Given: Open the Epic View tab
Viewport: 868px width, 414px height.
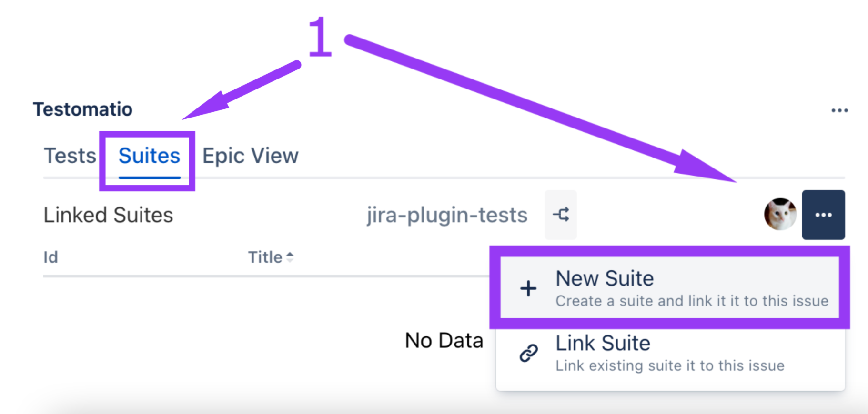Looking at the screenshot, I should pos(250,156).
